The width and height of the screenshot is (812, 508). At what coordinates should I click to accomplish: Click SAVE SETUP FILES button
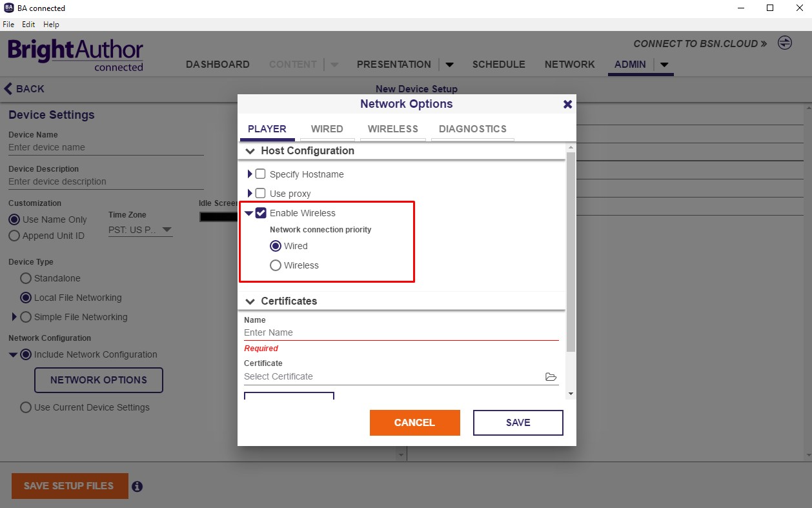click(69, 486)
